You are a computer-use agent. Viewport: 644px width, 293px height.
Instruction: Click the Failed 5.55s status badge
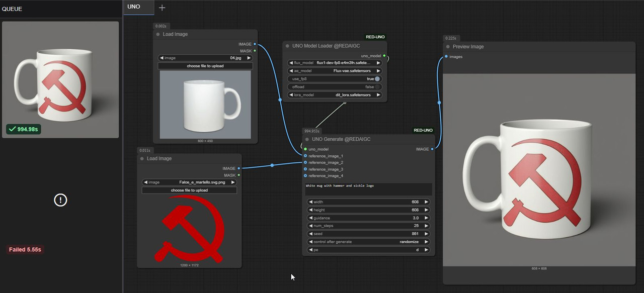25,249
